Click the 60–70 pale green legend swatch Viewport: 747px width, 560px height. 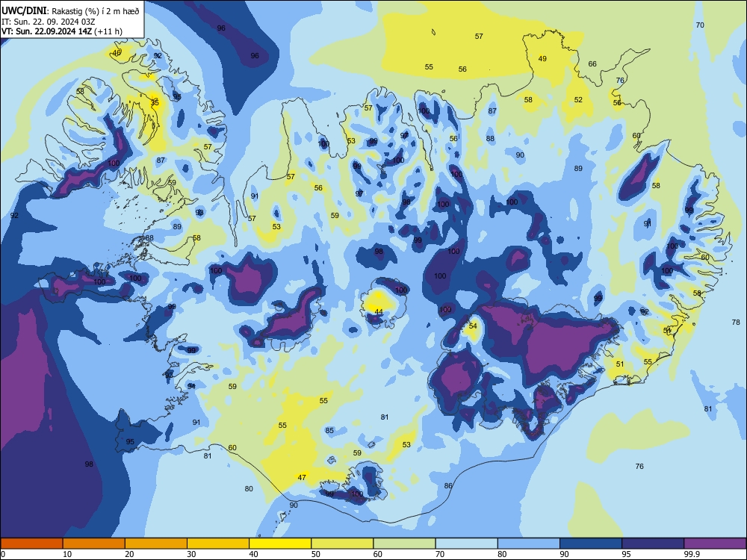tap(404, 544)
